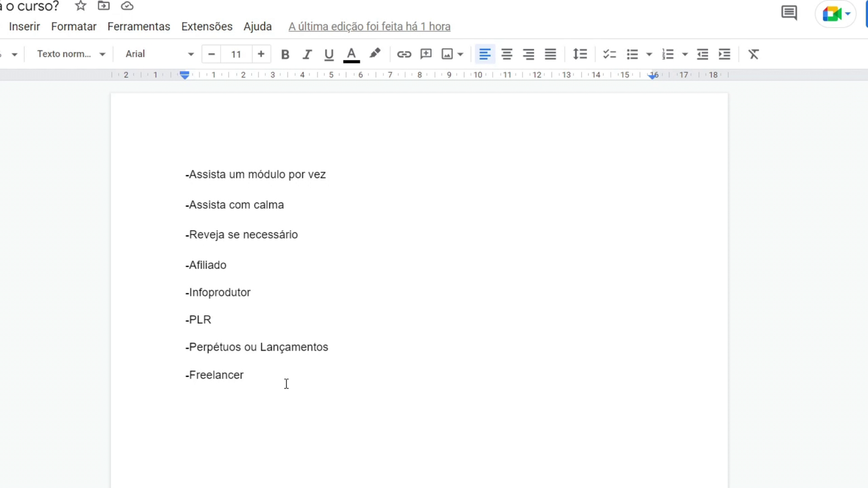868x488 pixels.
Task: Click line 'Afiliado'
Action: (206, 265)
